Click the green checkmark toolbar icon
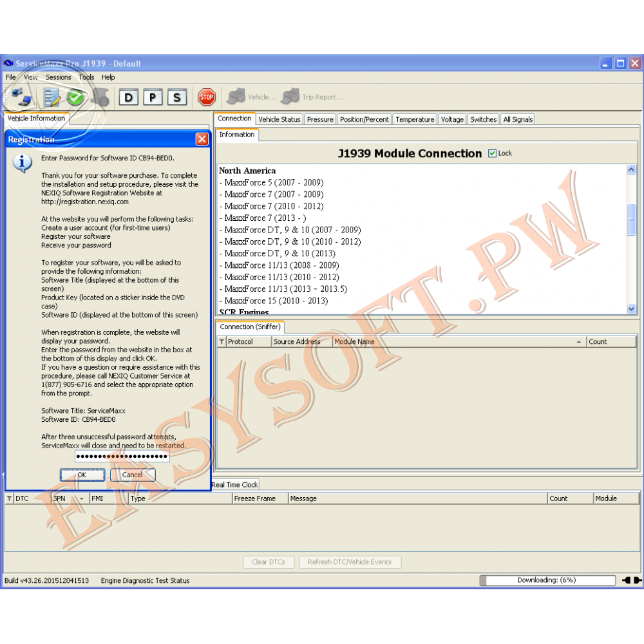The image size is (644, 644). [x=75, y=97]
